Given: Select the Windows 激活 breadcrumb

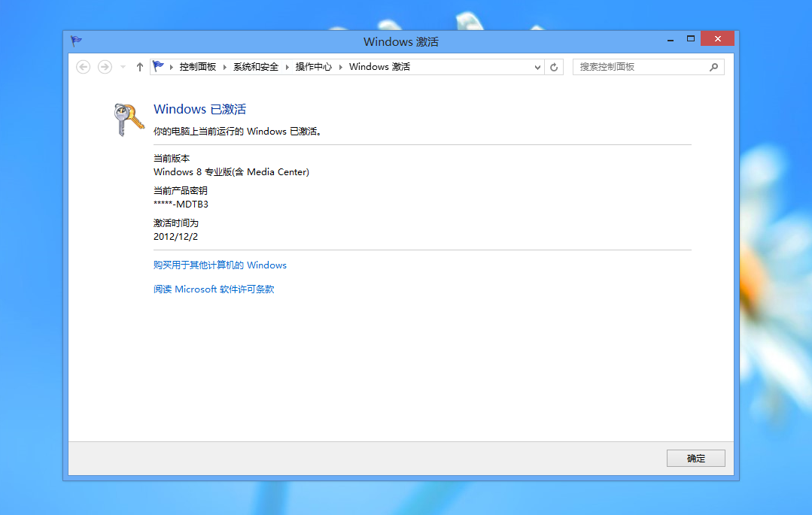Looking at the screenshot, I should (x=379, y=67).
